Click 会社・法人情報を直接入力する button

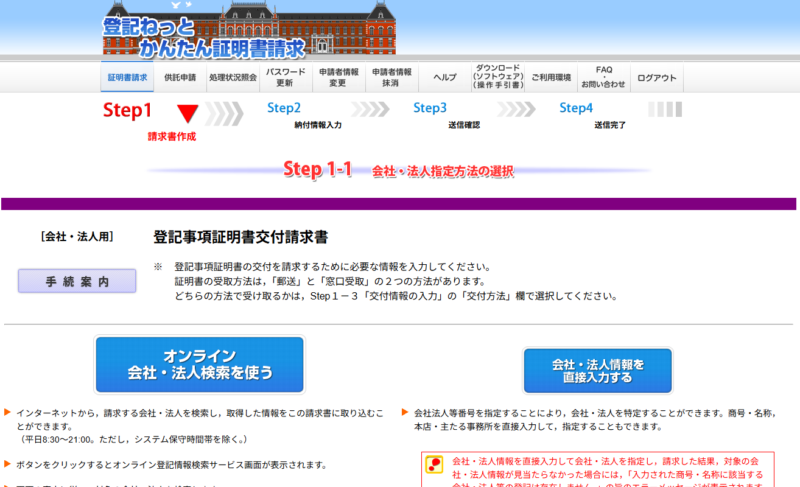(598, 371)
